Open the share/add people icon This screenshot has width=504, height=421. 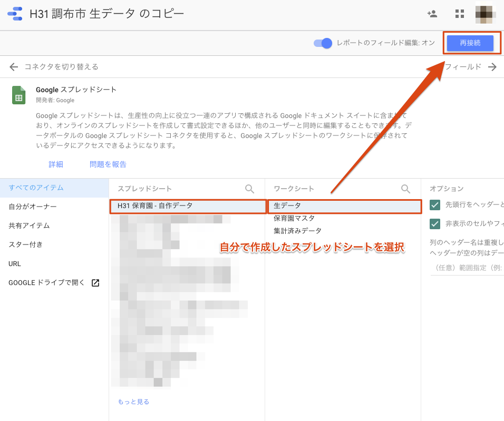432,14
